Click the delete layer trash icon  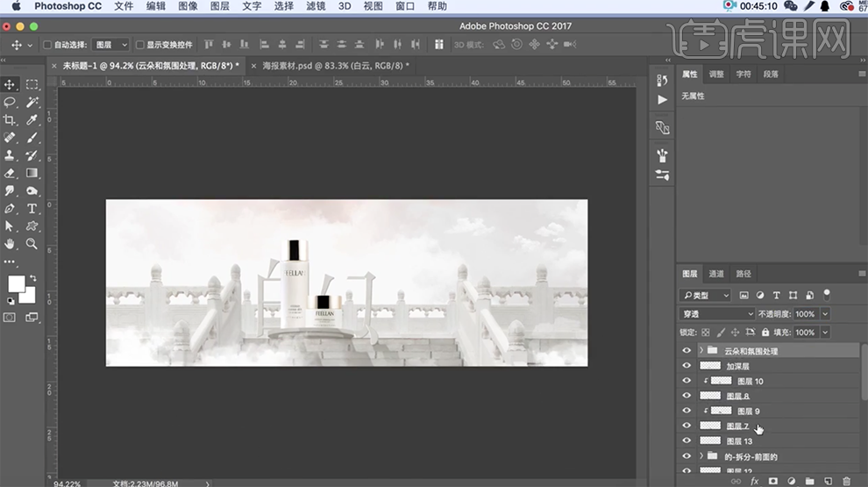click(846, 481)
